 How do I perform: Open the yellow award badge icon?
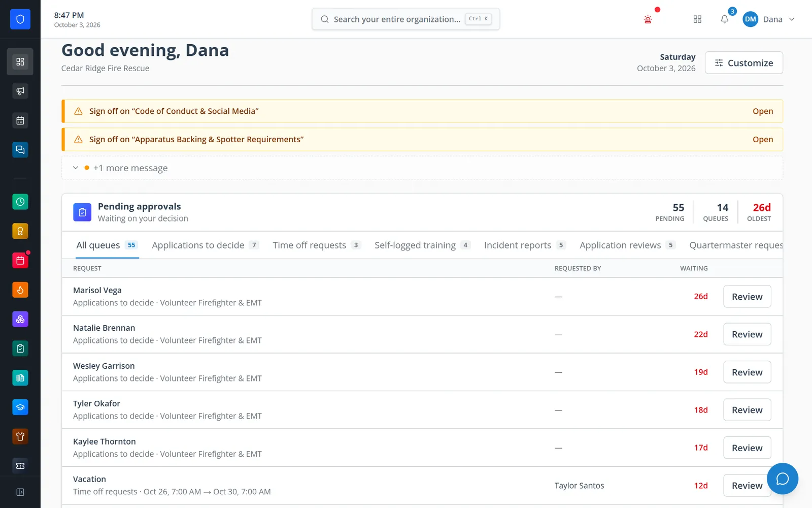[x=20, y=231]
